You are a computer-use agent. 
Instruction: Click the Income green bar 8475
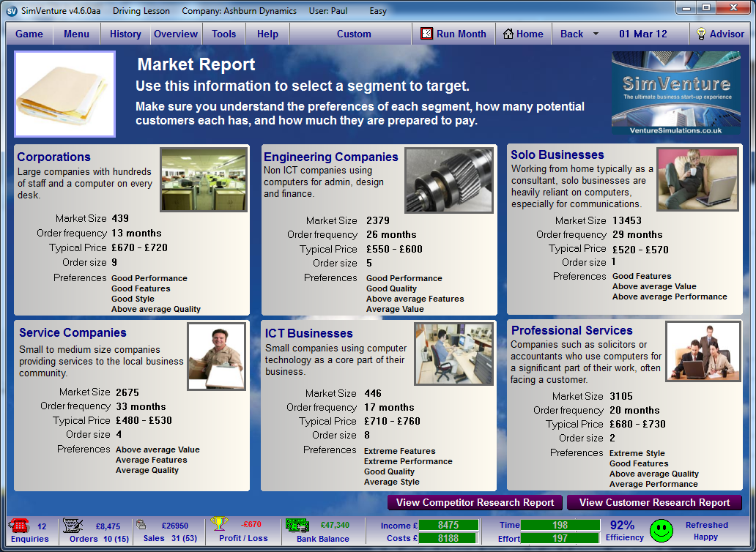click(448, 525)
